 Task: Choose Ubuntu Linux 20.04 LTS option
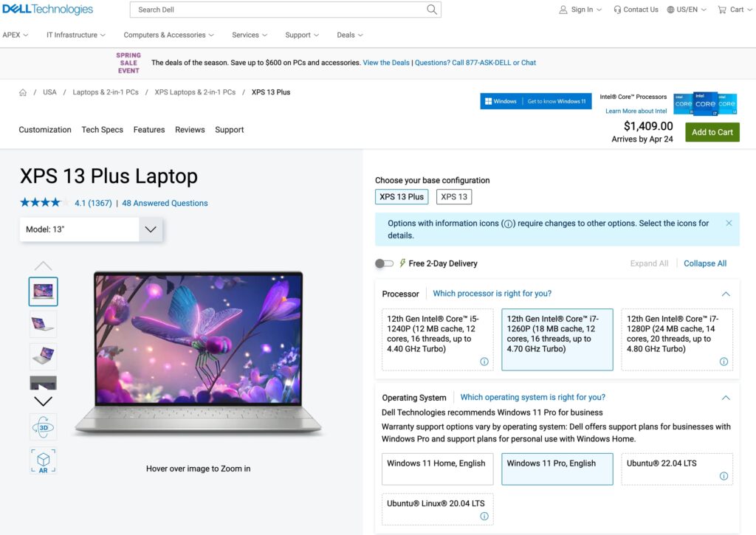pos(437,509)
